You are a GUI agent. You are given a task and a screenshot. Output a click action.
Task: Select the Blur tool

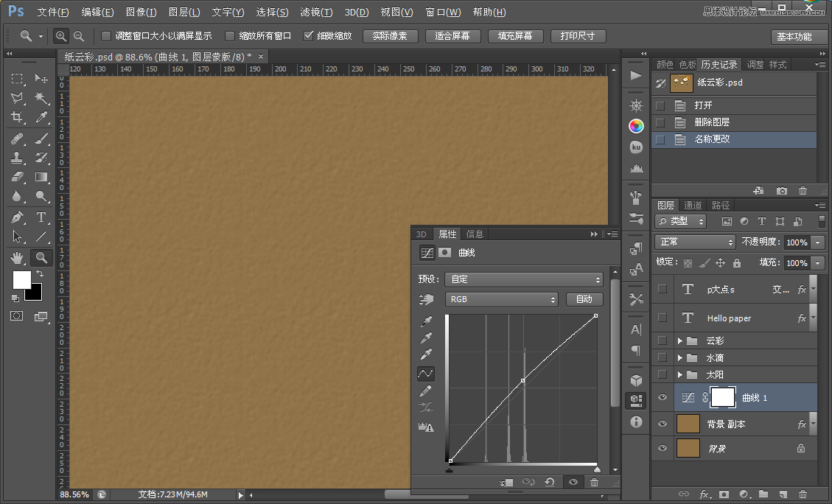(x=17, y=196)
